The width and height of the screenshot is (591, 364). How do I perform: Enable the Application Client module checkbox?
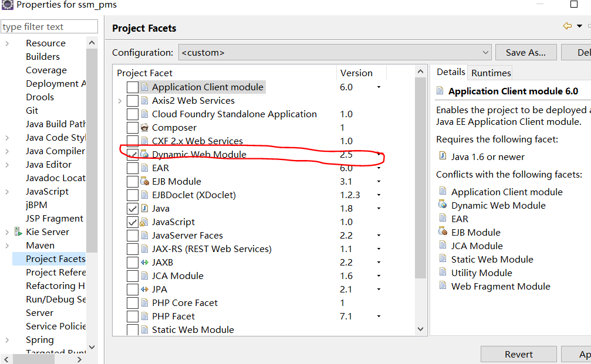(132, 87)
